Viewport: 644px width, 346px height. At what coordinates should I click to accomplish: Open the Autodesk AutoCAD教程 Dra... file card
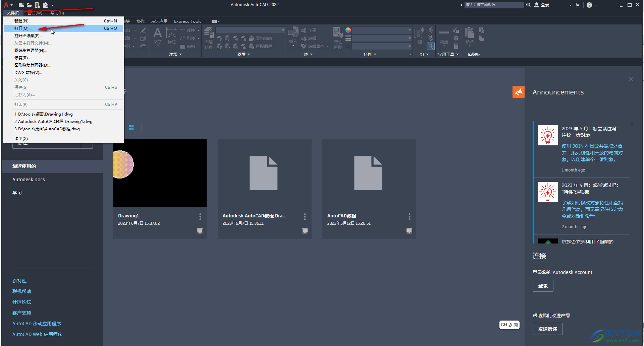265,189
